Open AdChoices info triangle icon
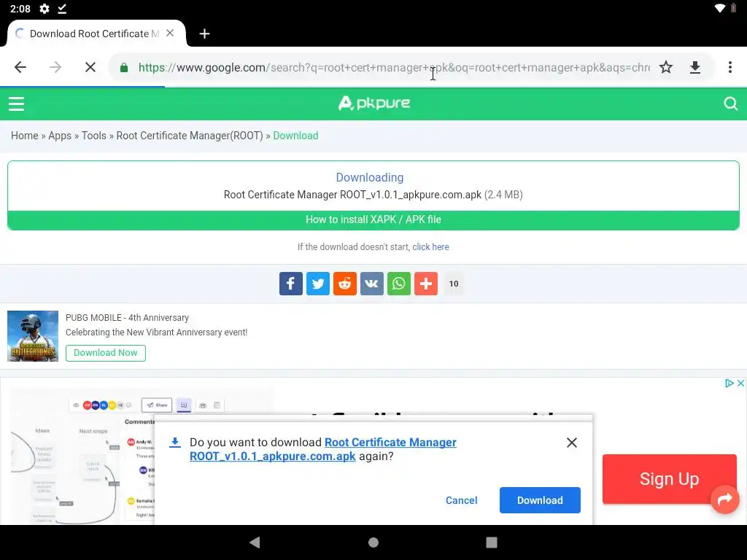The width and height of the screenshot is (747, 560). [x=729, y=383]
